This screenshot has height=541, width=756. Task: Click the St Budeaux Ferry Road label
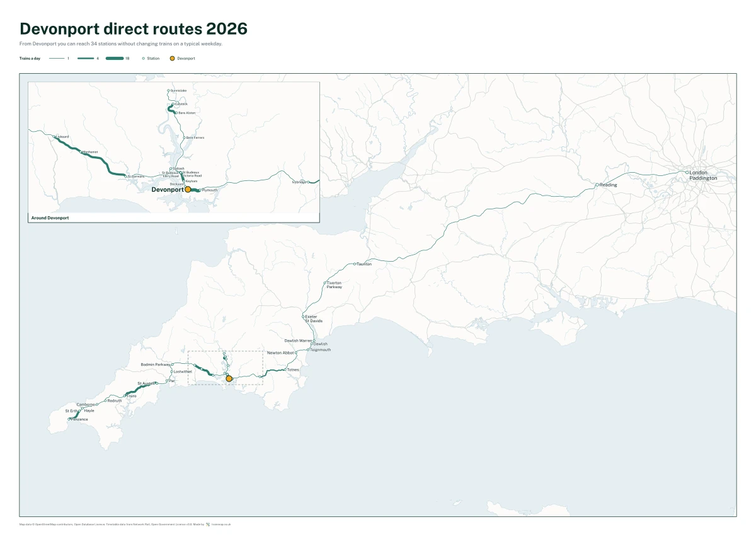pyautogui.click(x=171, y=175)
